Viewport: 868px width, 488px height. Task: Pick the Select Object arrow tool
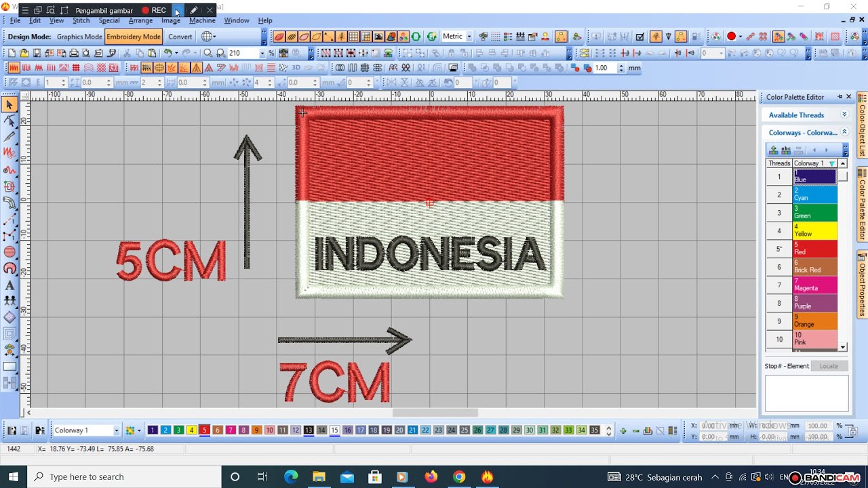pos(9,104)
